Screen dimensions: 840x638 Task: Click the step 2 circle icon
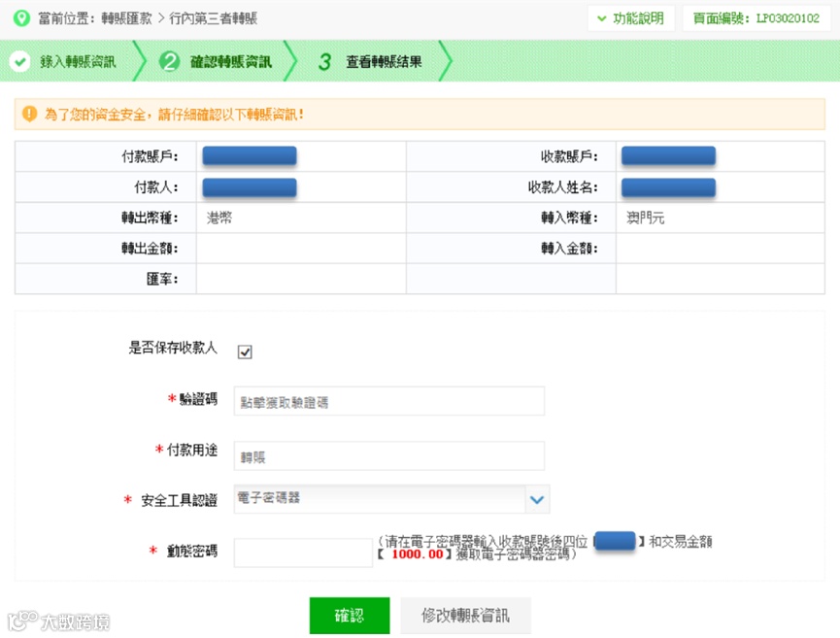click(x=169, y=61)
